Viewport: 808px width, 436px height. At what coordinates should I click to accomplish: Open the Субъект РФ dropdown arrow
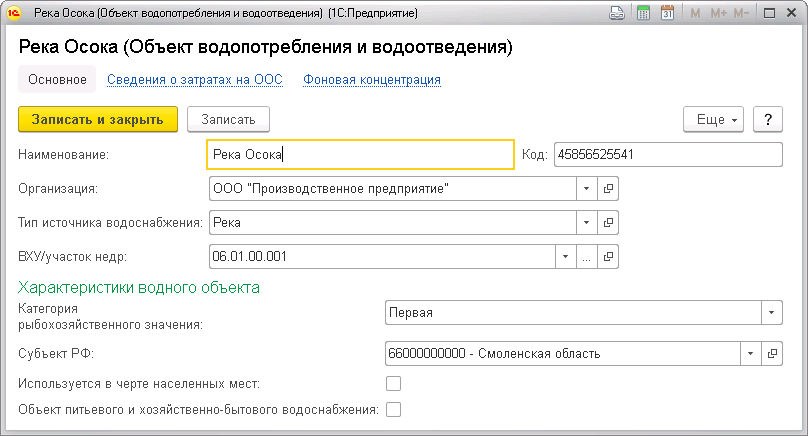click(750, 353)
